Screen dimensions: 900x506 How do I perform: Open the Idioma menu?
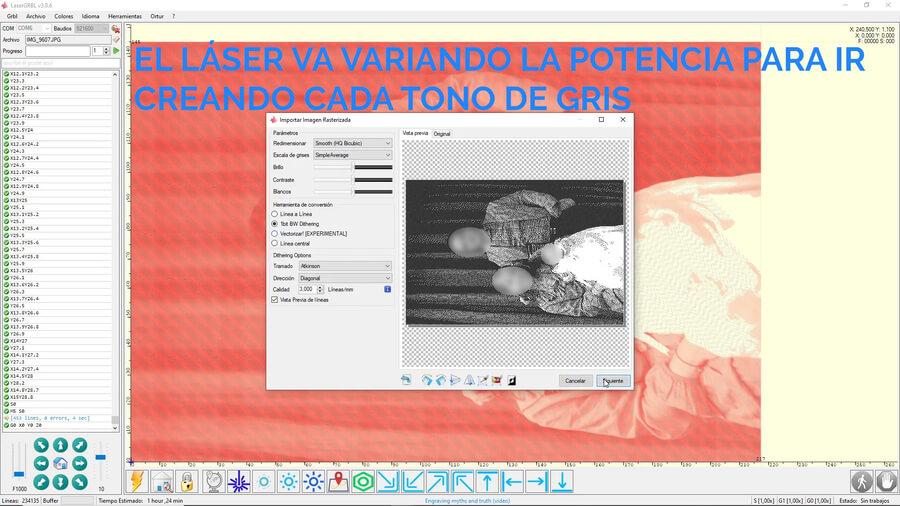(x=90, y=16)
